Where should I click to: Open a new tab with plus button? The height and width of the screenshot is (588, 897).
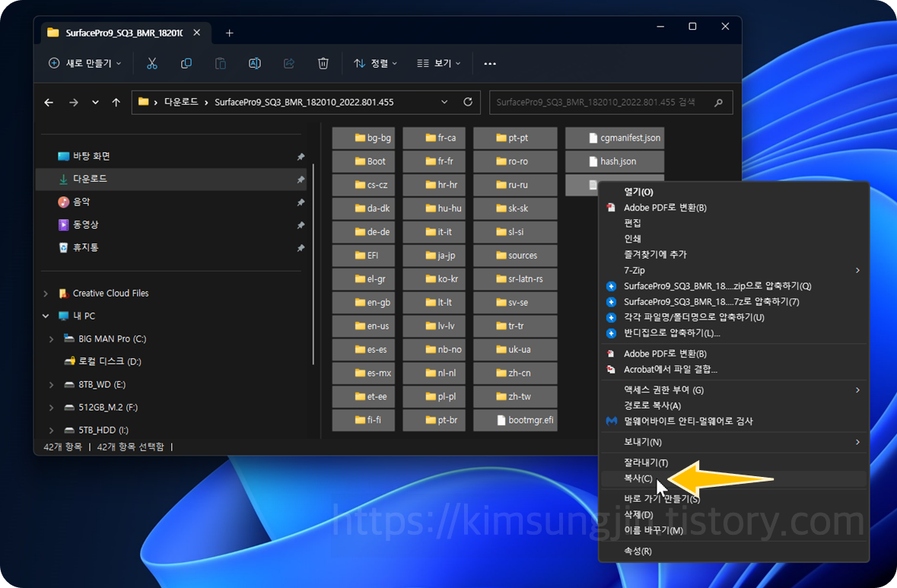[x=230, y=33]
